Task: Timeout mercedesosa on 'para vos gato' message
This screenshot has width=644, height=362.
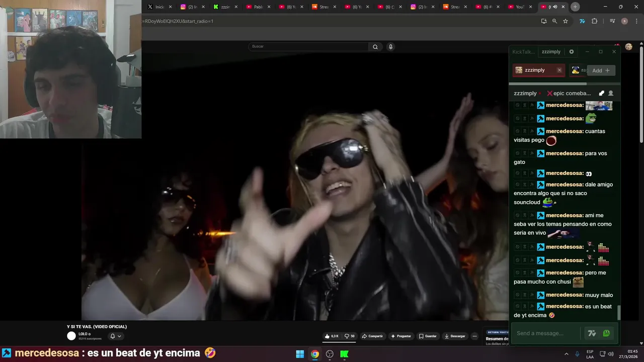Action: click(x=524, y=153)
